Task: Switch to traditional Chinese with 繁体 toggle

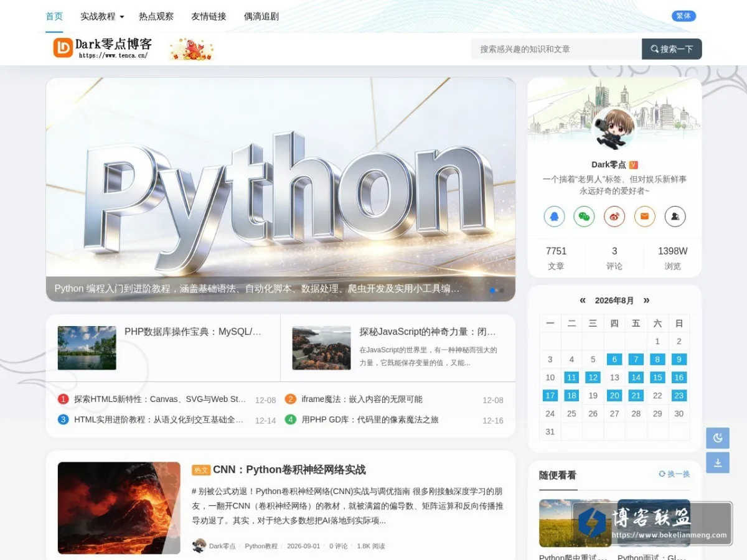Action: click(x=684, y=16)
